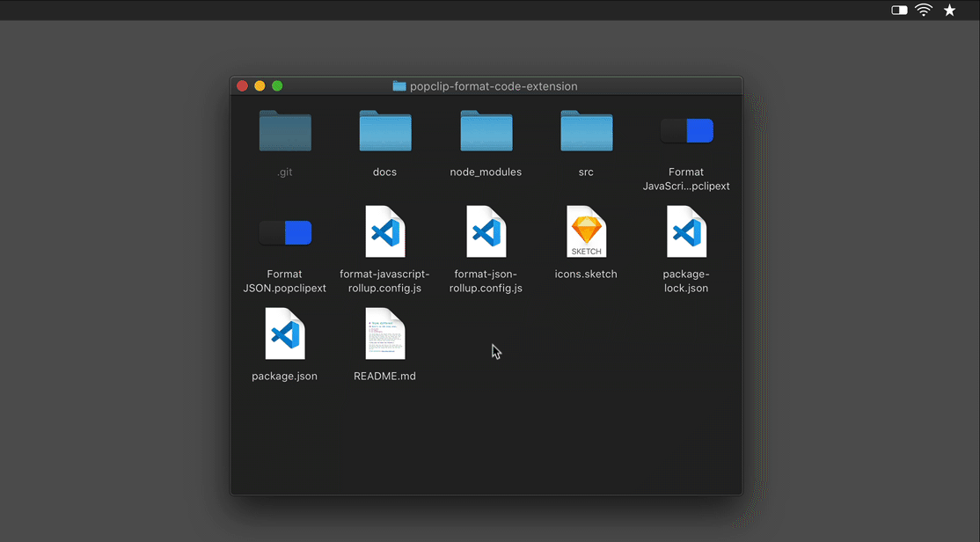This screenshot has height=542, width=980.
Task: Open the Wi-Fi status menu
Action: pyautogui.click(x=924, y=10)
